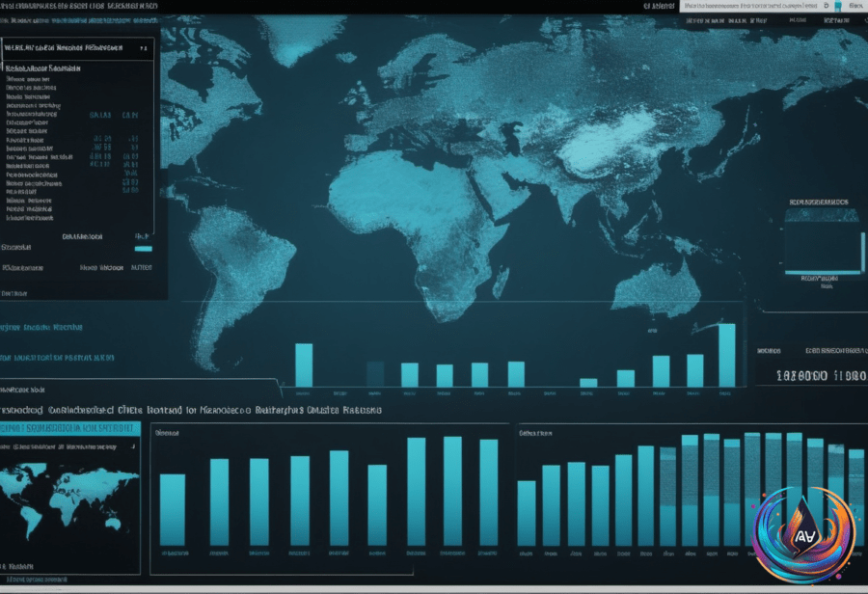The image size is (868, 594).
Task: Click the bold heading in left side panel list
Action: [43, 68]
